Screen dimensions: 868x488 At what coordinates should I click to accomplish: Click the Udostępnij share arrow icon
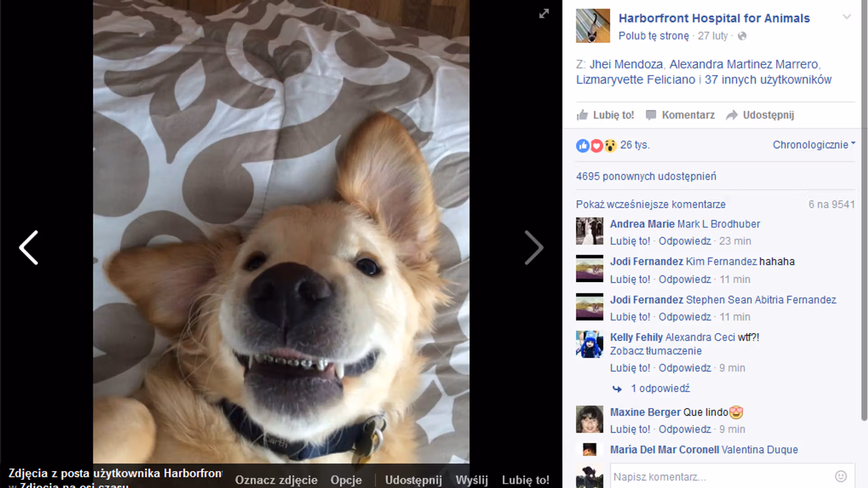point(731,115)
